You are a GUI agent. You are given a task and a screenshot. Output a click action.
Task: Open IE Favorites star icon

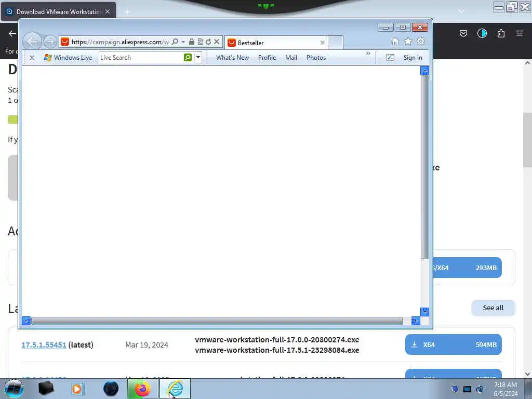click(x=408, y=42)
